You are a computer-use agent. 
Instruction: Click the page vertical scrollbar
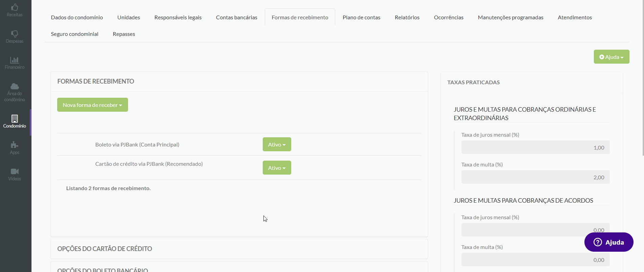pyautogui.click(x=643, y=78)
